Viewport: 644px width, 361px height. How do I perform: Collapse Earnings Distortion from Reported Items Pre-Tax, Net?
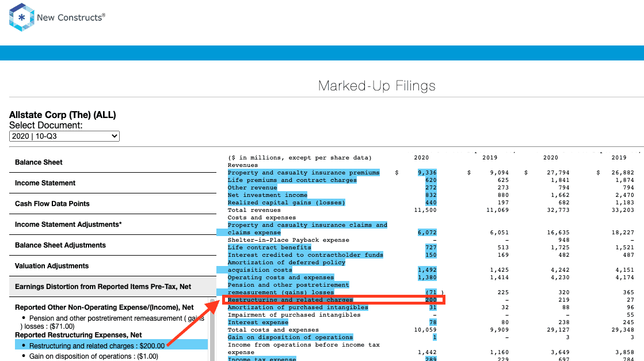[113, 287]
